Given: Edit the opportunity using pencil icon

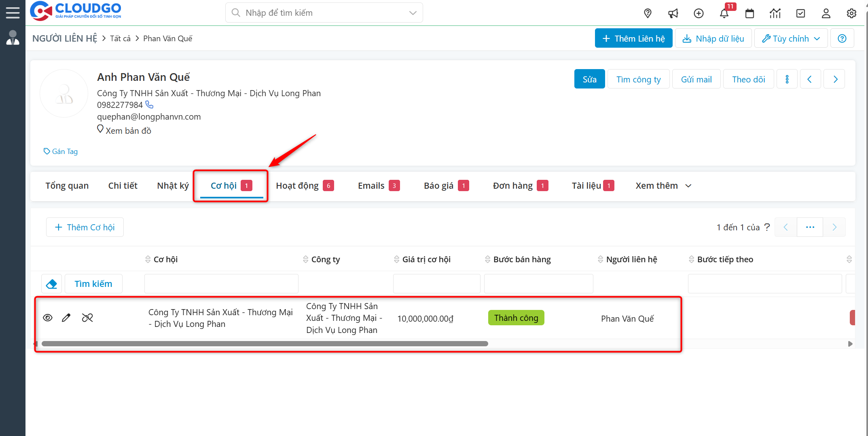Looking at the screenshot, I should [x=66, y=318].
